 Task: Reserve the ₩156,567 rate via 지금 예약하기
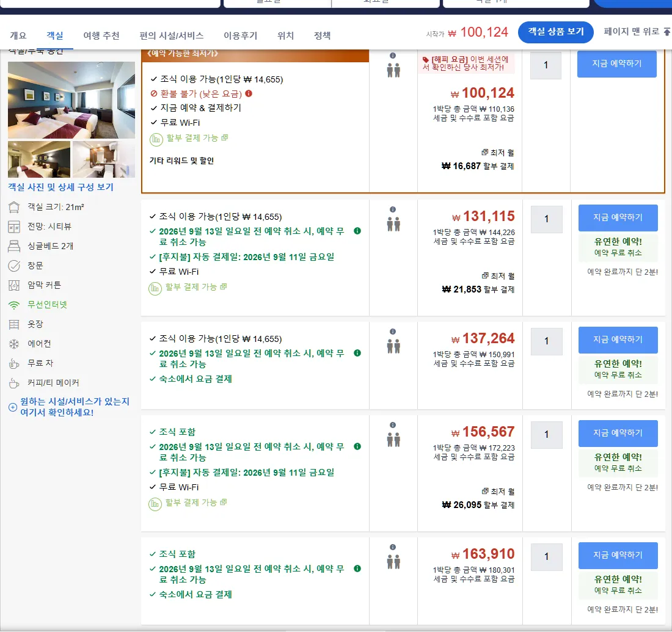click(618, 433)
